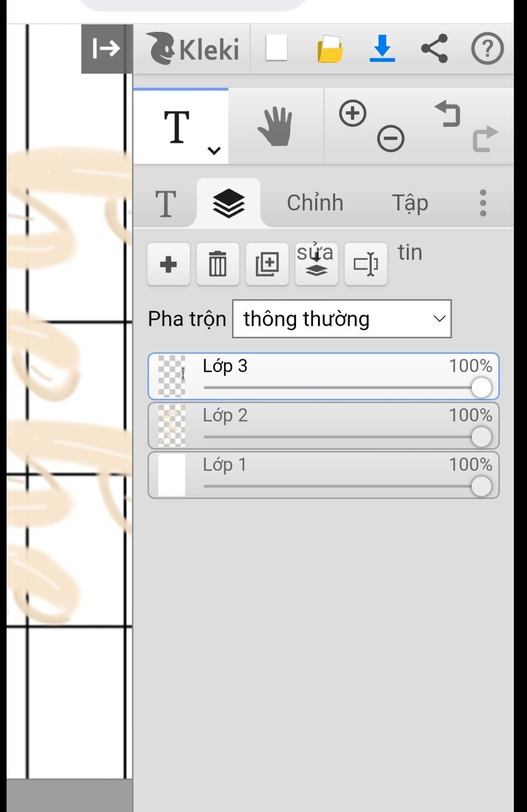Rename the selected layer
The width and height of the screenshot is (527, 812).
365,264
